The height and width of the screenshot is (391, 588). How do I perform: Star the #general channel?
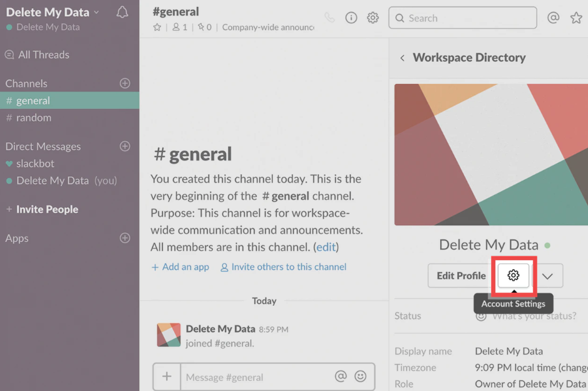pos(157,27)
